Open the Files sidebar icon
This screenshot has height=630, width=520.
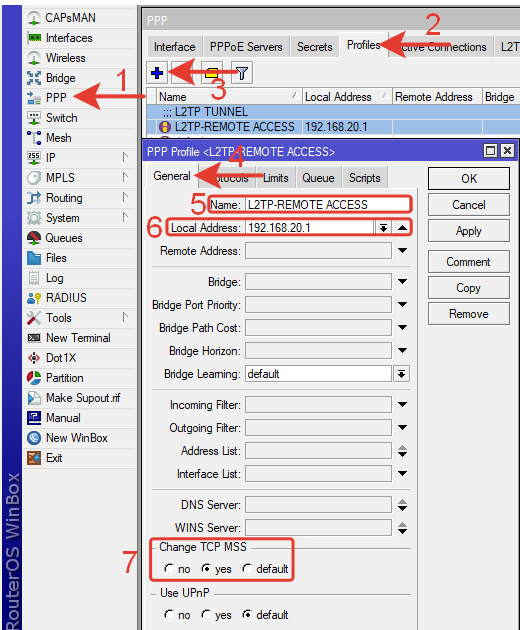pyautogui.click(x=34, y=258)
